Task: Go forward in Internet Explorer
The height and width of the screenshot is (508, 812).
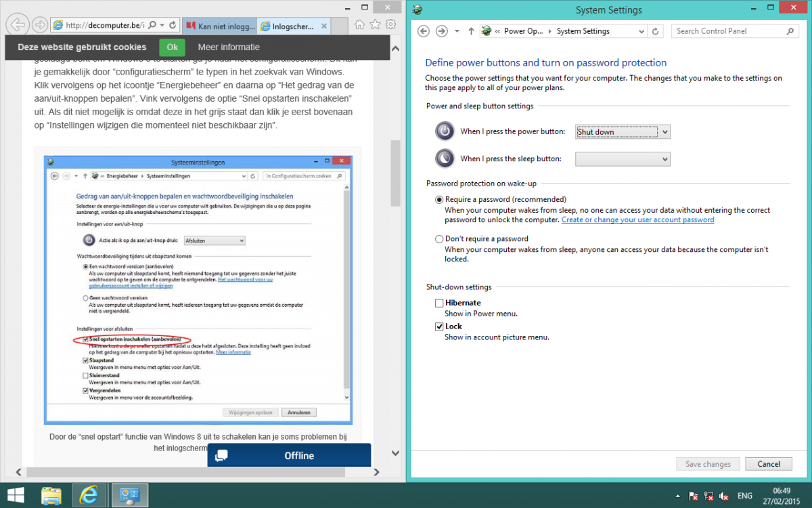Action: click(40, 26)
